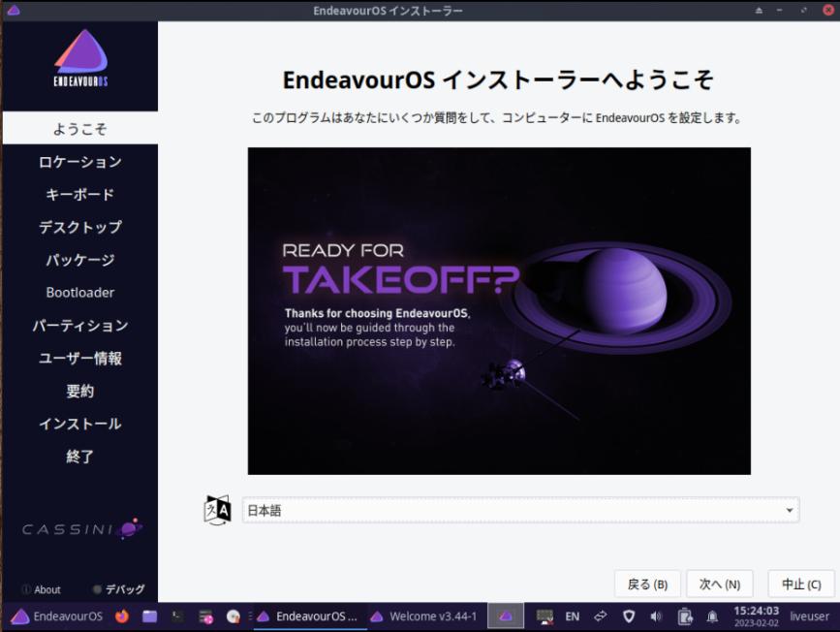Click the keep-above arrow in the title bar
840x632 pixels.
759,11
